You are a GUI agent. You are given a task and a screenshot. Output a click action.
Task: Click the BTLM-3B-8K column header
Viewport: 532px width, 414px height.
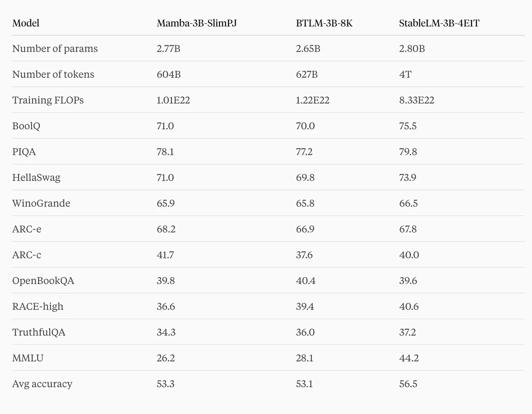pos(324,23)
